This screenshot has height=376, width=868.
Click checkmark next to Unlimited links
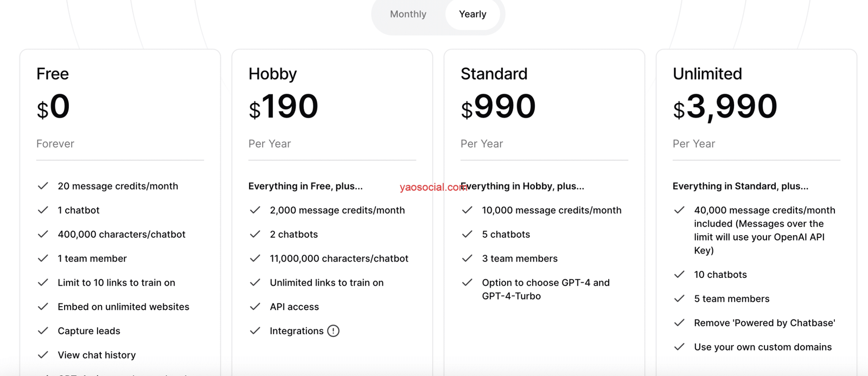255,283
